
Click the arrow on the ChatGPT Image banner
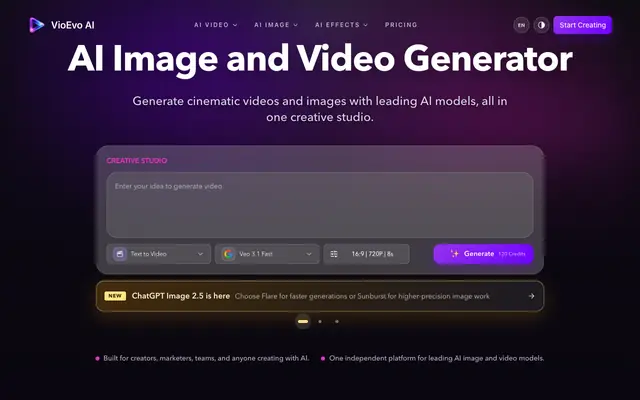point(531,296)
